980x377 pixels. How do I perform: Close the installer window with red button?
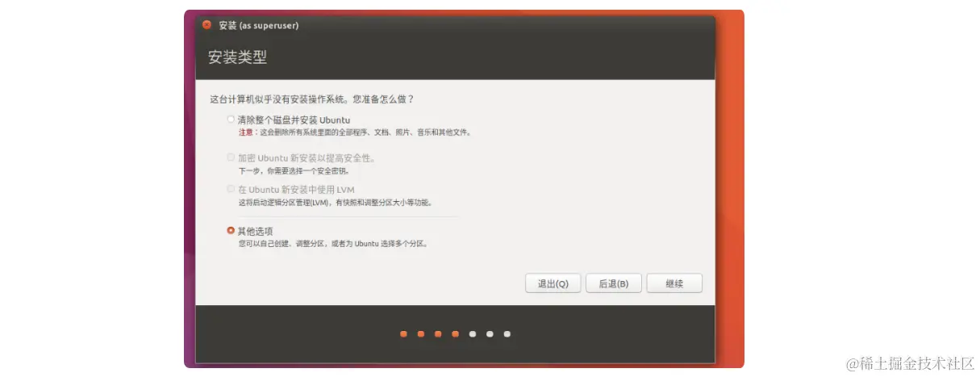[x=206, y=25]
